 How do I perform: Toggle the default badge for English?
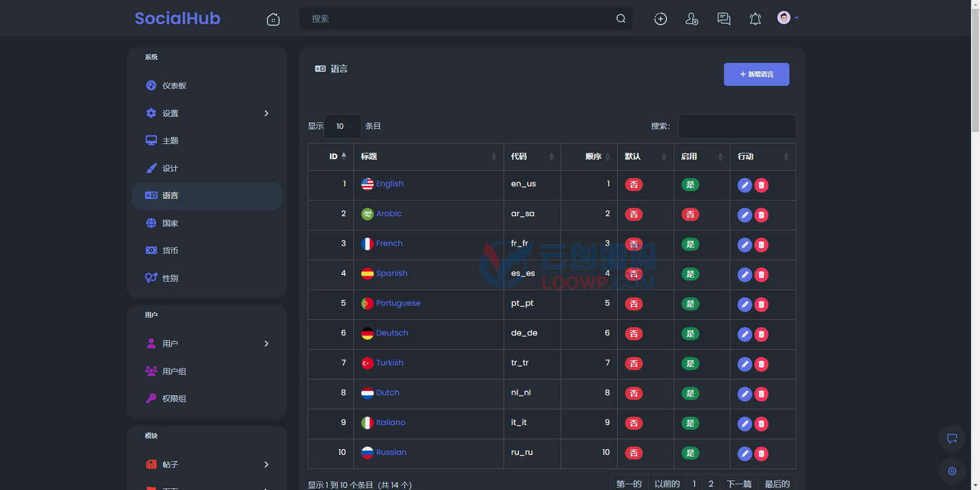(634, 184)
